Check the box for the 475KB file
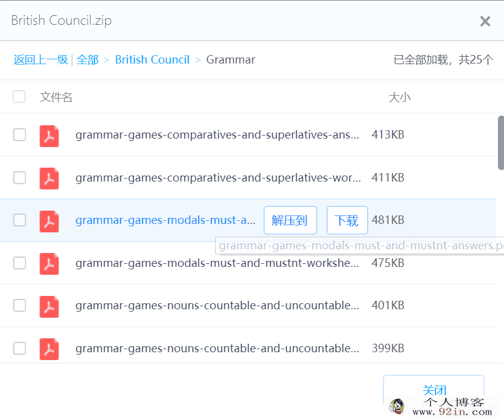 (x=19, y=263)
